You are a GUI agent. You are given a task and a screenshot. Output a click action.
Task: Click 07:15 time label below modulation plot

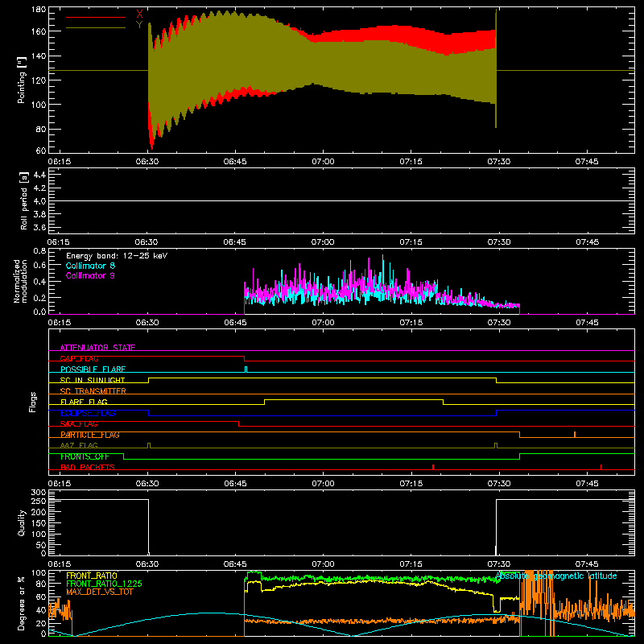411,323
